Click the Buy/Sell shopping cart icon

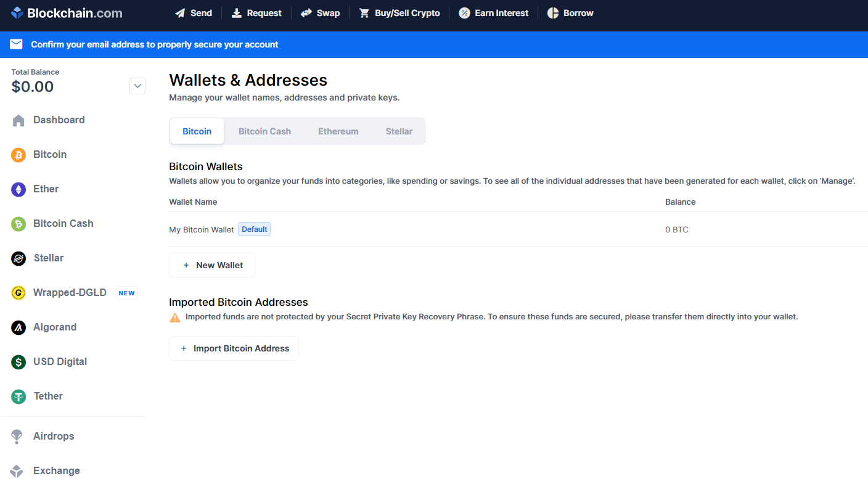[x=364, y=13]
